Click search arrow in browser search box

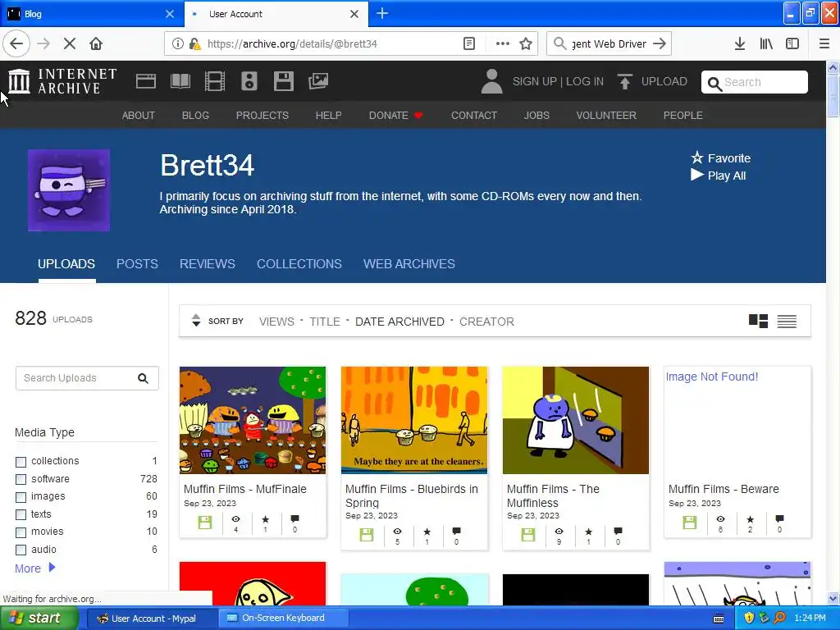tap(660, 43)
